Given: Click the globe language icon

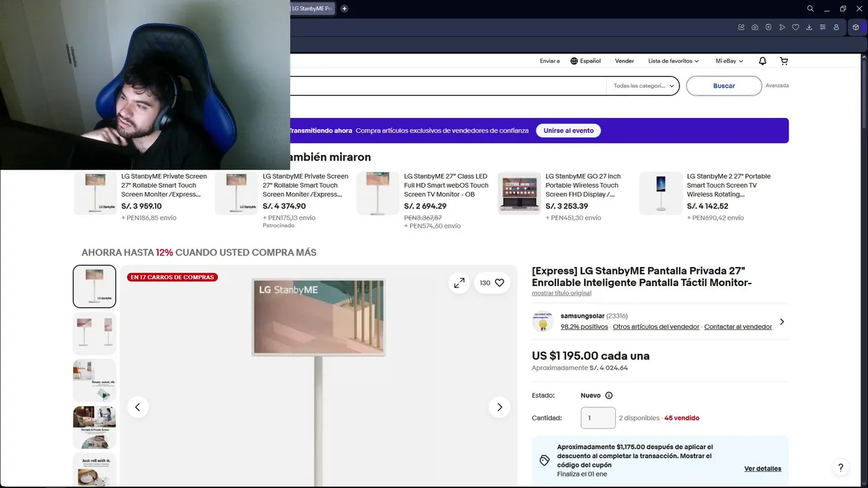Looking at the screenshot, I should click(574, 61).
